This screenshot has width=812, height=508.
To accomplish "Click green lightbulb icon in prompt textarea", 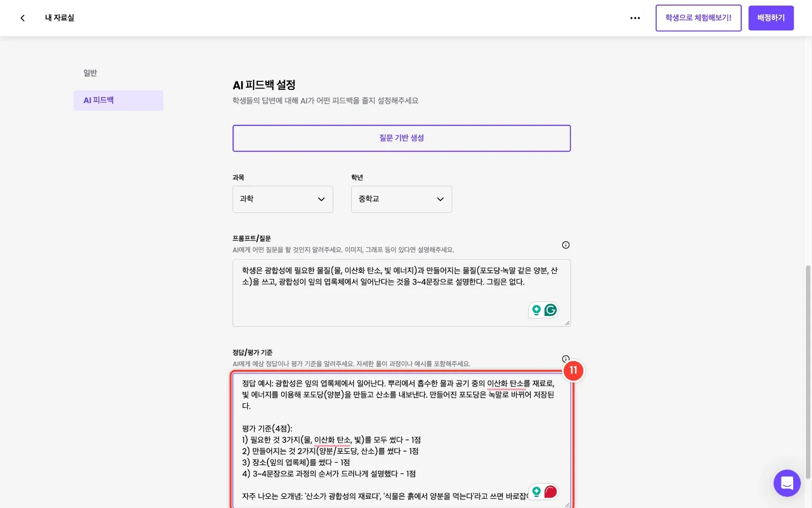I will [536, 310].
